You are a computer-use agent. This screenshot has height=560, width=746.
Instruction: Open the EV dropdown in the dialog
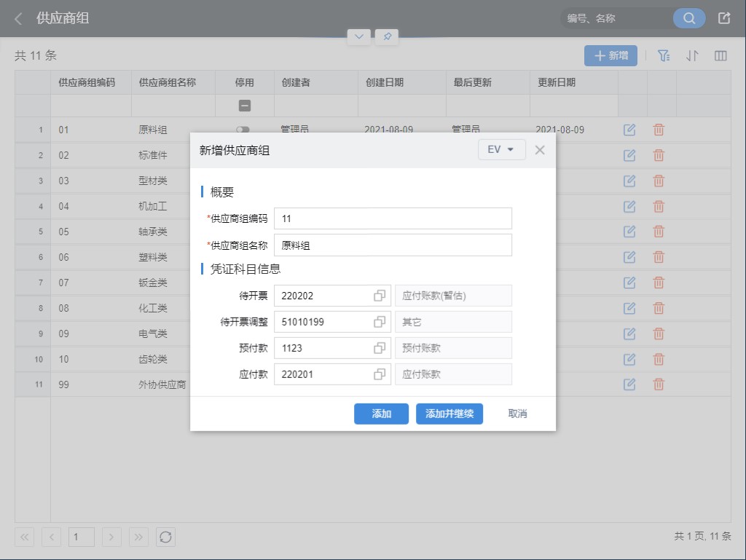(501, 150)
